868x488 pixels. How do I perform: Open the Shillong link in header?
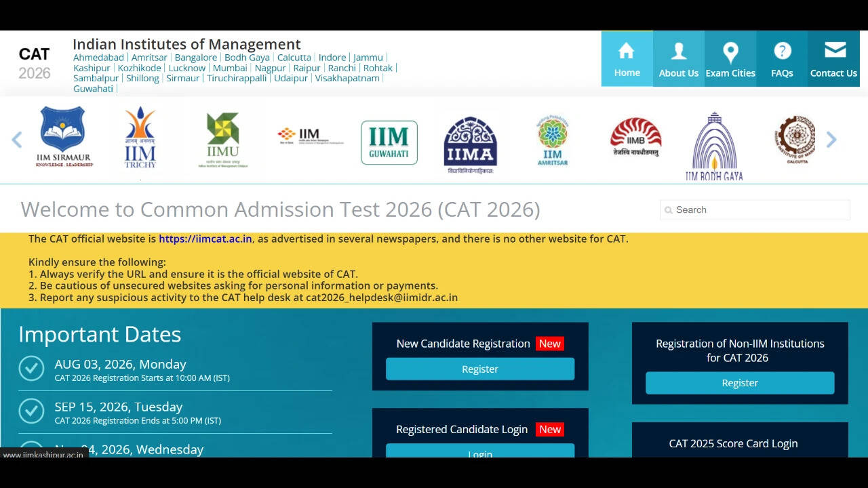(142, 78)
